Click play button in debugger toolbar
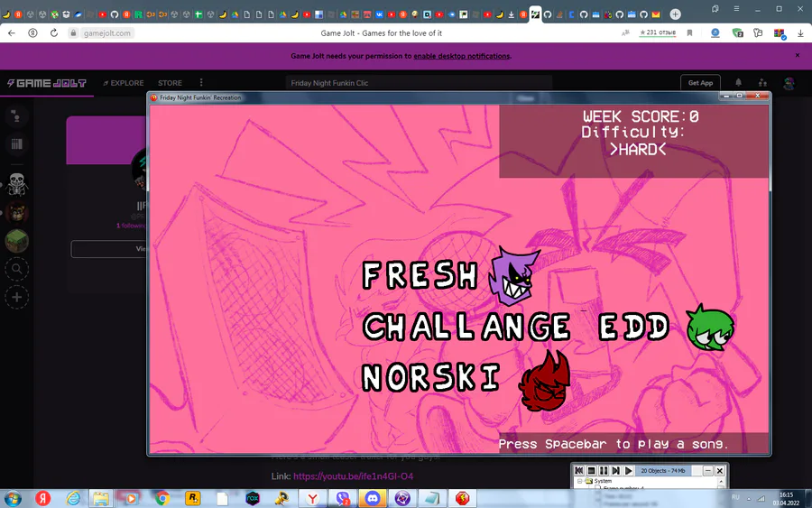Viewport: 812px width, 508px height. click(x=629, y=470)
